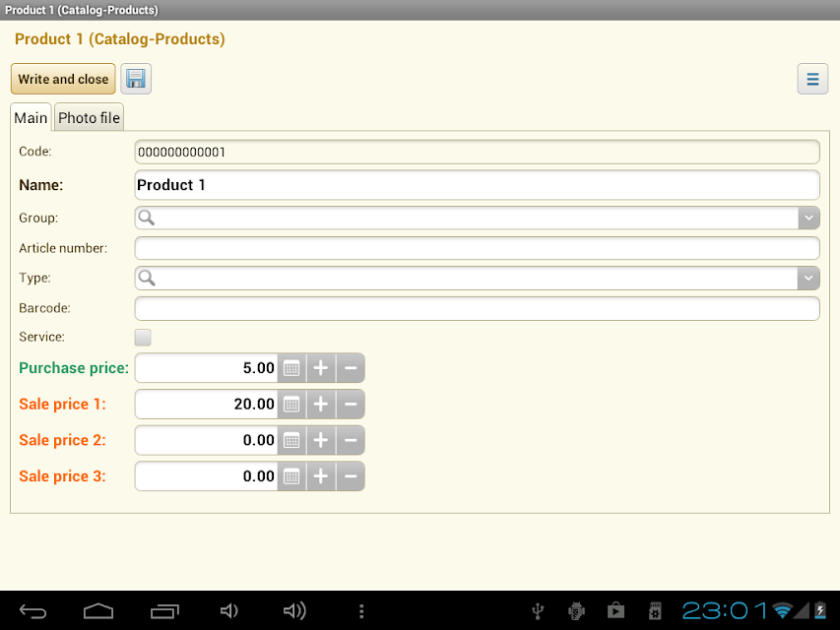Open calculator for Sale price 3

coord(291,476)
